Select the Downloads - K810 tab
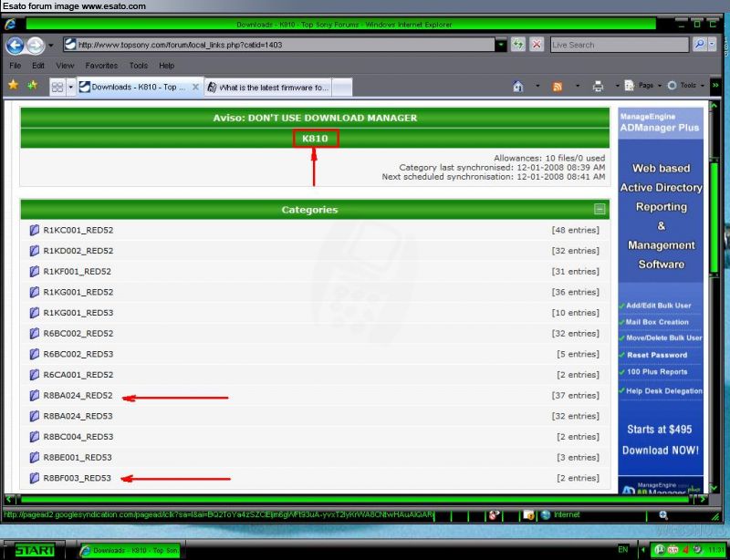The image size is (730, 560). (140, 87)
